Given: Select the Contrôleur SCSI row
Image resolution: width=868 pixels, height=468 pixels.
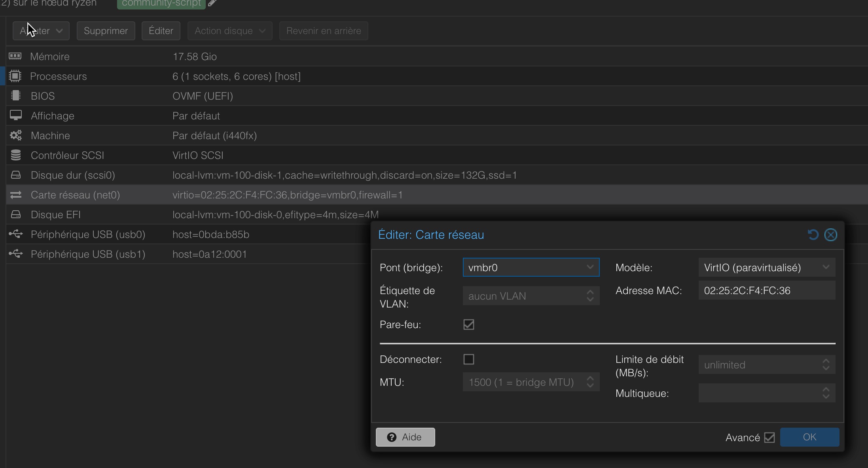Looking at the screenshot, I should coord(67,155).
